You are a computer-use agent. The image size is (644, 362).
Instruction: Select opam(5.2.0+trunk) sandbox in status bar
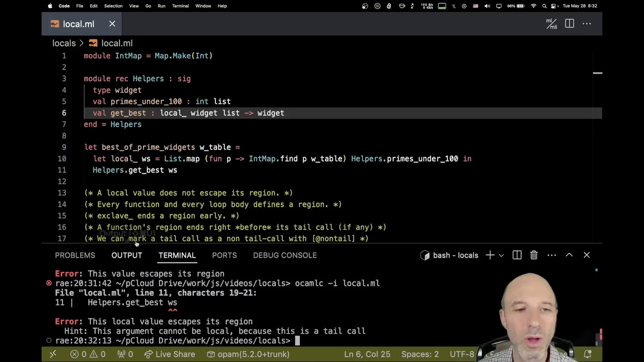[x=248, y=354]
